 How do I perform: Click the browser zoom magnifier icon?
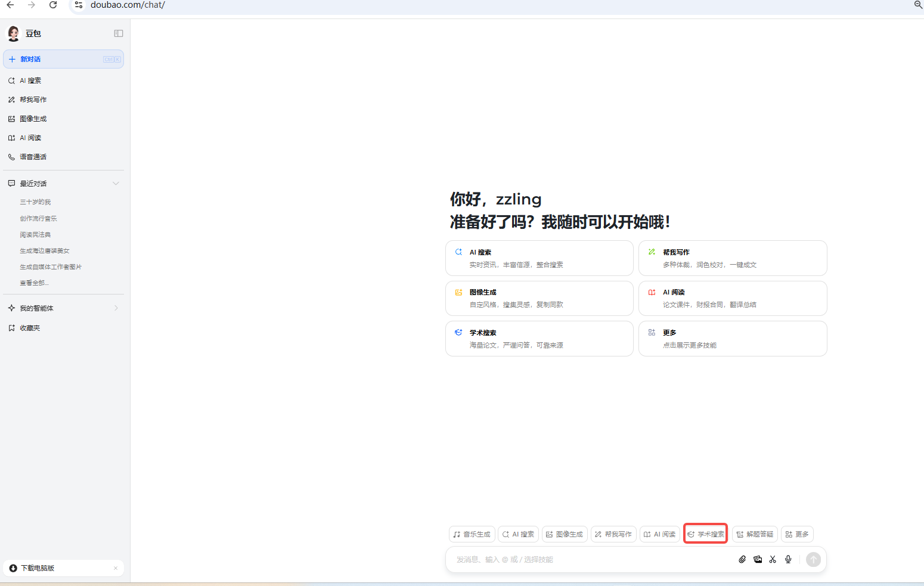pyautogui.click(x=918, y=5)
